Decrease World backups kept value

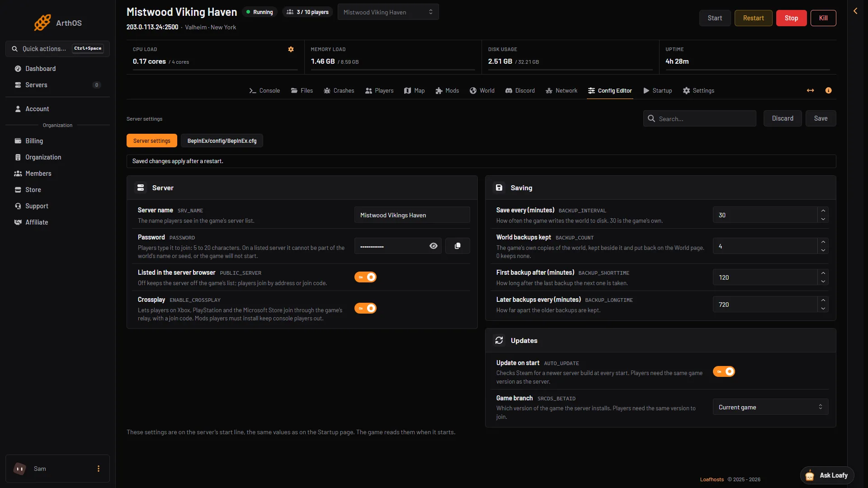[823, 250]
